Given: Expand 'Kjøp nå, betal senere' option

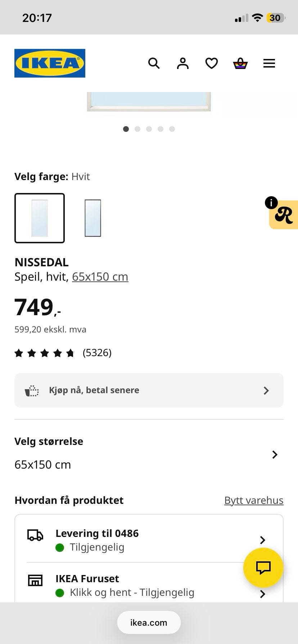Looking at the screenshot, I should click(x=149, y=390).
